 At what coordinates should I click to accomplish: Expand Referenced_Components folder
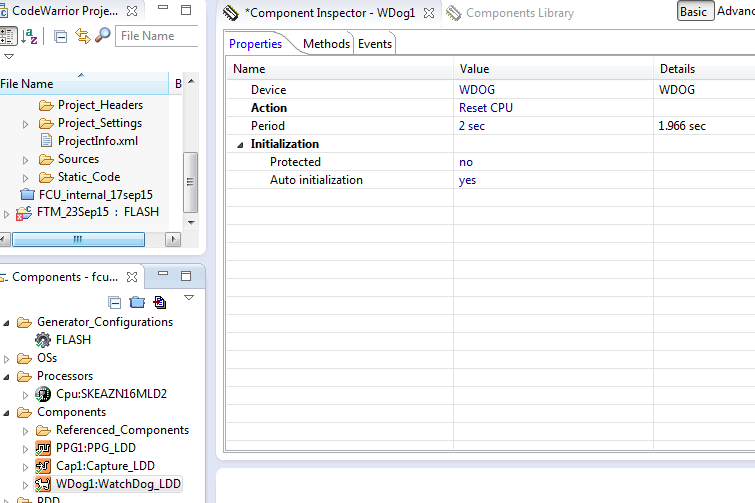pyautogui.click(x=26, y=431)
